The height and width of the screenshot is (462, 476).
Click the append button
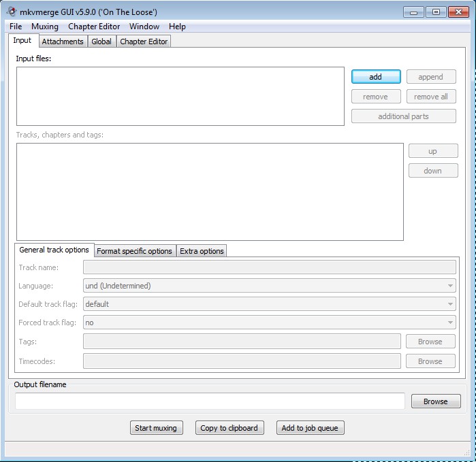(x=431, y=77)
